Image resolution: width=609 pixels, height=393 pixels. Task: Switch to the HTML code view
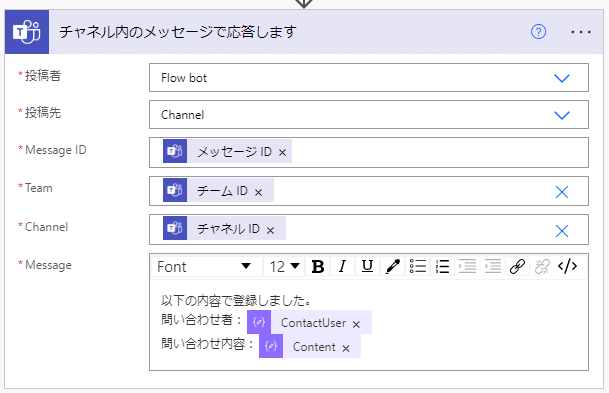(567, 267)
